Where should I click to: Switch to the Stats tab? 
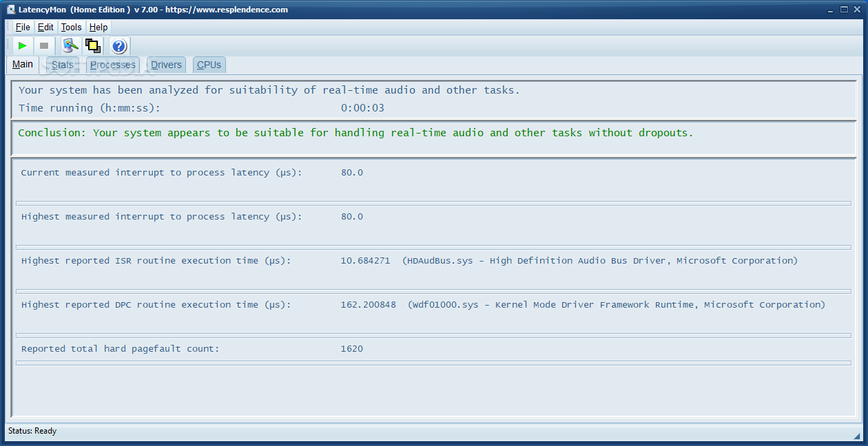(63, 65)
